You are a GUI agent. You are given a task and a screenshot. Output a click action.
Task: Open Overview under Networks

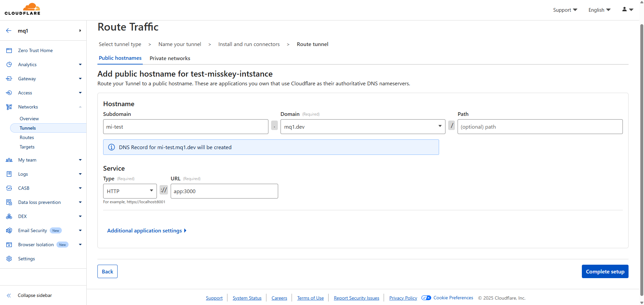tap(29, 119)
